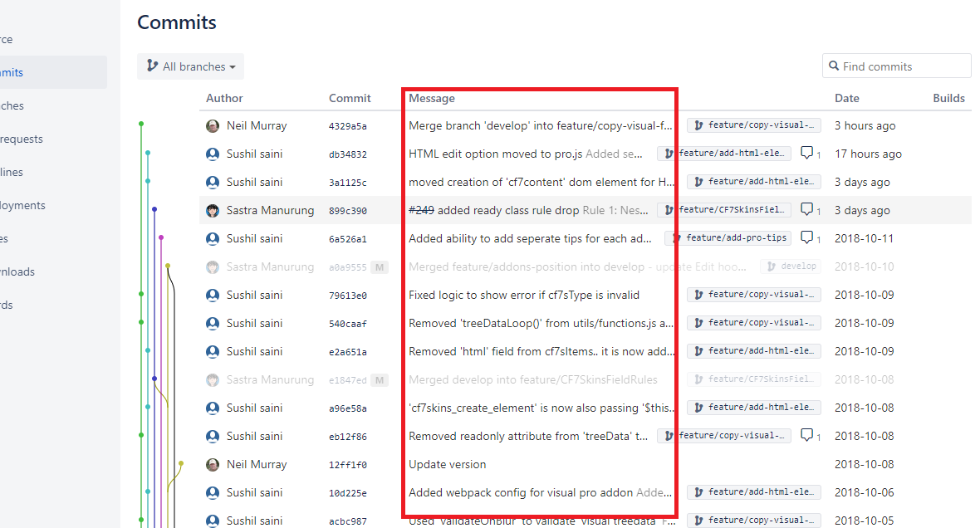Screen dimensions: 980x528
Task: Click the branch icon in All branches button
Action: pos(152,66)
